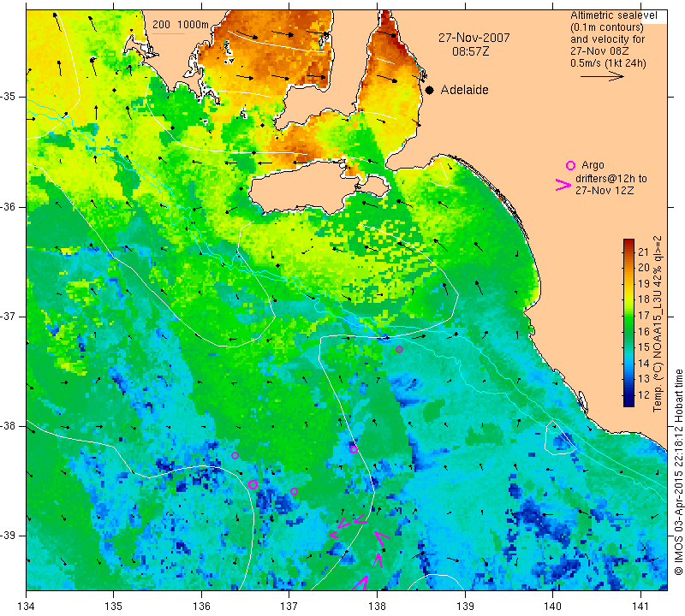The image size is (685, 616).
Task: Click the longitude axis label 135
Action: (x=114, y=607)
